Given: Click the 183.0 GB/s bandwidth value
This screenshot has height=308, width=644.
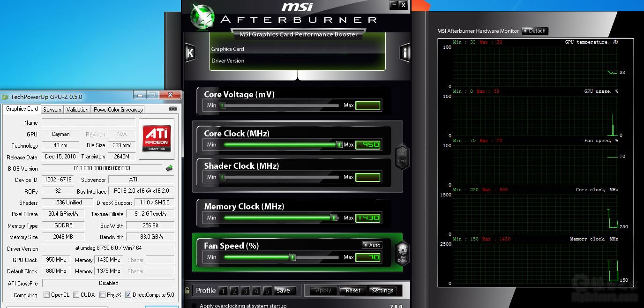Looking at the screenshot, I should pos(150,237).
